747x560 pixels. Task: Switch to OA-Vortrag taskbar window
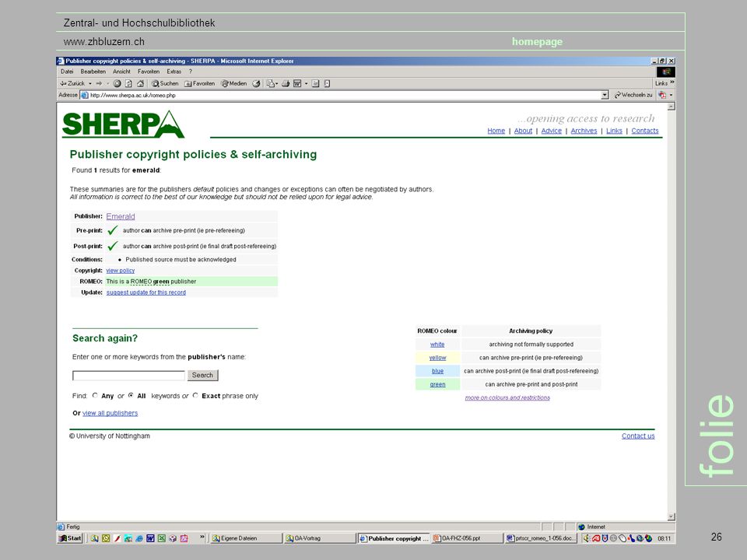(320, 538)
